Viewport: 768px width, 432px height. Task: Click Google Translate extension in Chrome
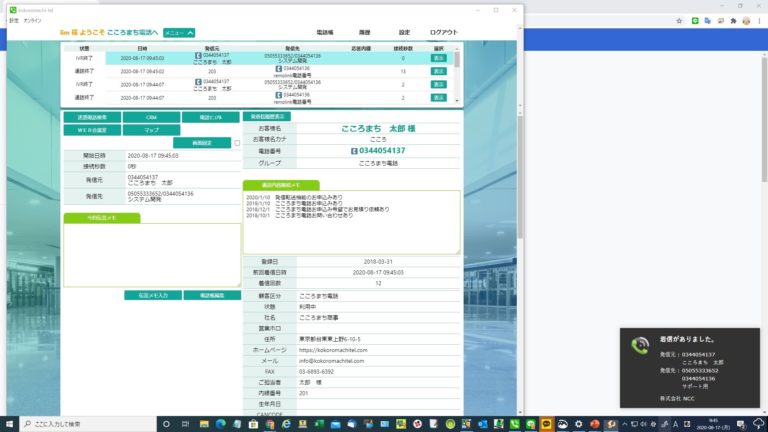[708, 21]
